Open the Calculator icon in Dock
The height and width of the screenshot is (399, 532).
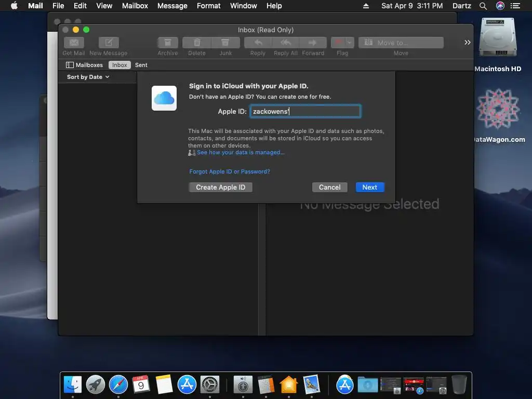265,385
